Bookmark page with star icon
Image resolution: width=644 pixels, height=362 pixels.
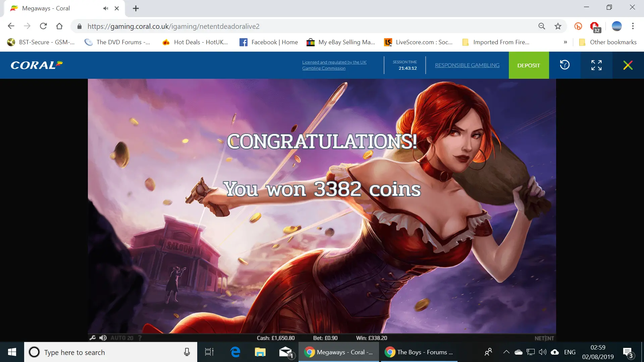pos(558,26)
